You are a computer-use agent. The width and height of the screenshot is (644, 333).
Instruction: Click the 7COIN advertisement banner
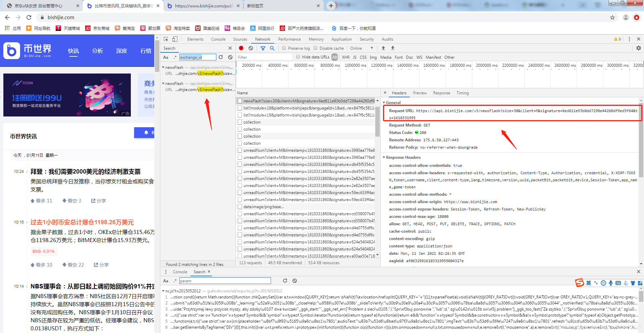(x=67, y=95)
